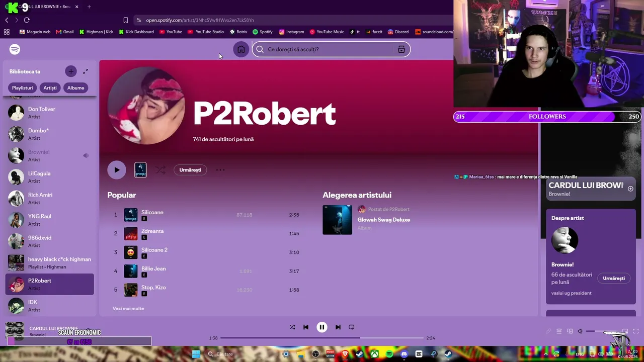Open Xbox app from the Windows taskbar
This screenshot has width=644, height=362.
pos(375,354)
